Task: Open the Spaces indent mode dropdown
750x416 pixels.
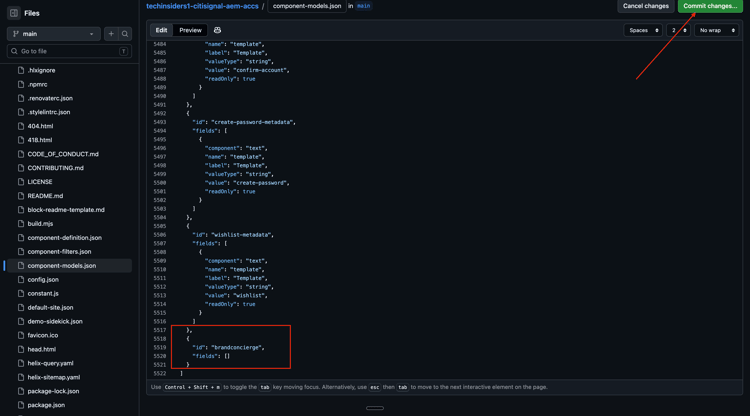Action: coord(643,30)
